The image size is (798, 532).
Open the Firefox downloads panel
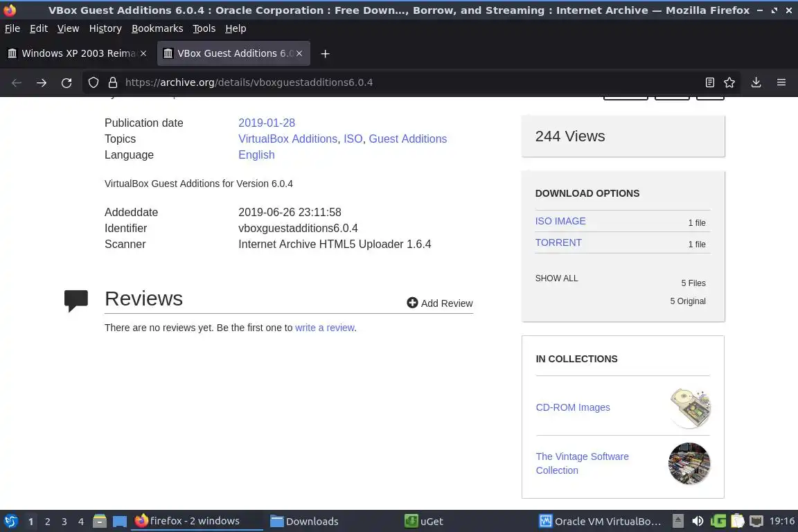[x=756, y=82]
